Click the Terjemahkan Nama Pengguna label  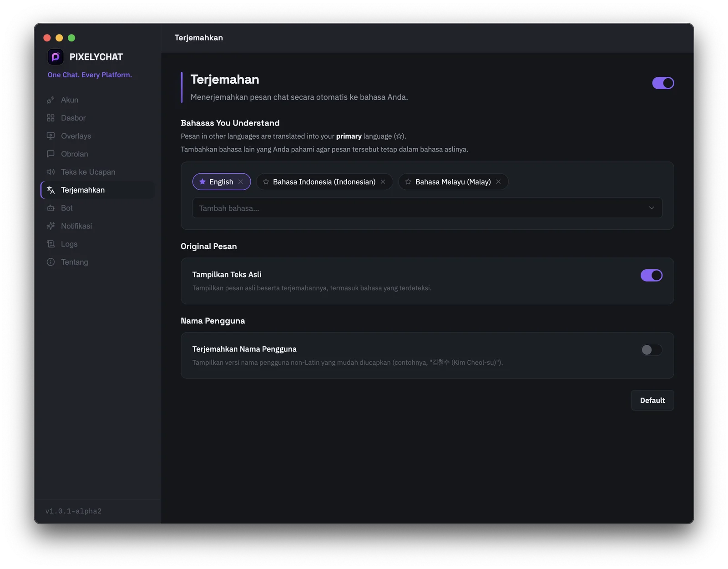point(244,349)
